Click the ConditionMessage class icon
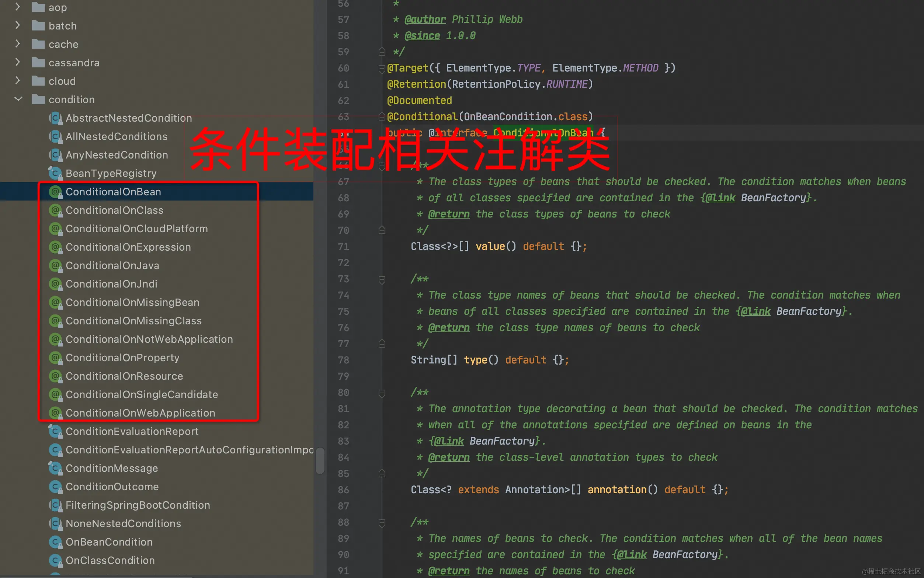Viewport: 924px width, 578px height. 55,468
